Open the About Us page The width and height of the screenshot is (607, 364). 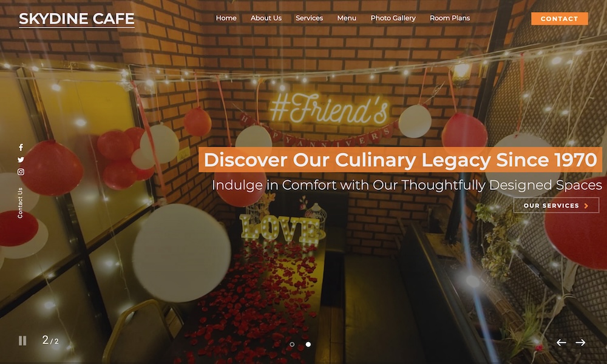pos(266,18)
